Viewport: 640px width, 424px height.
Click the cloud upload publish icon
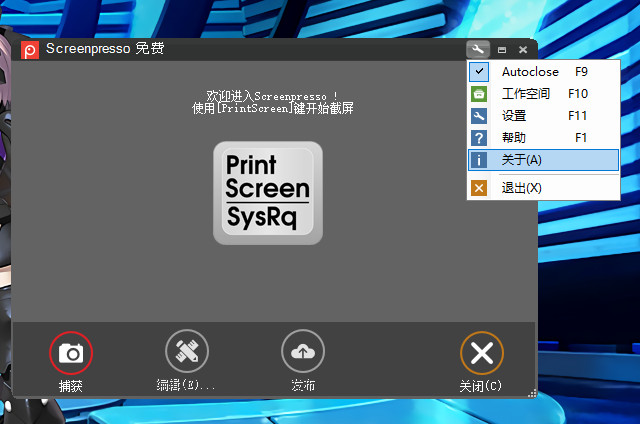pyautogui.click(x=303, y=351)
